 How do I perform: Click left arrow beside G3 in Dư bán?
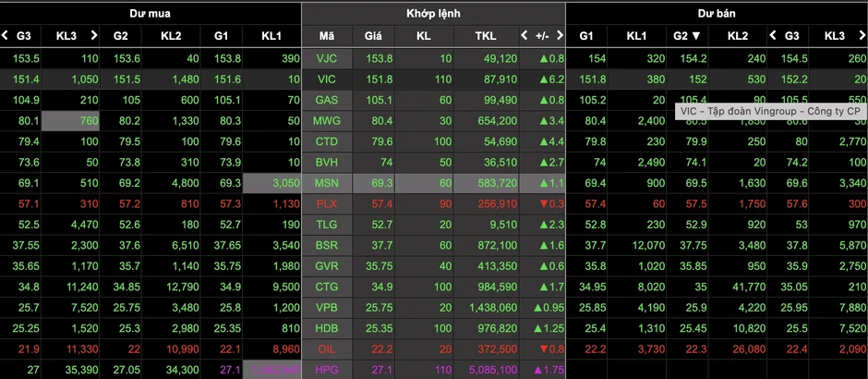(x=773, y=35)
